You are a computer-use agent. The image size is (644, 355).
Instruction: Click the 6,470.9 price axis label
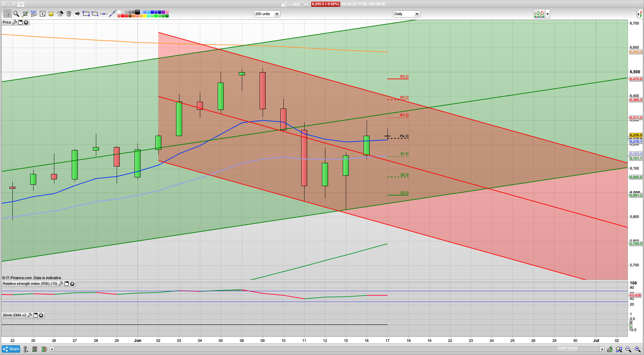click(x=636, y=79)
